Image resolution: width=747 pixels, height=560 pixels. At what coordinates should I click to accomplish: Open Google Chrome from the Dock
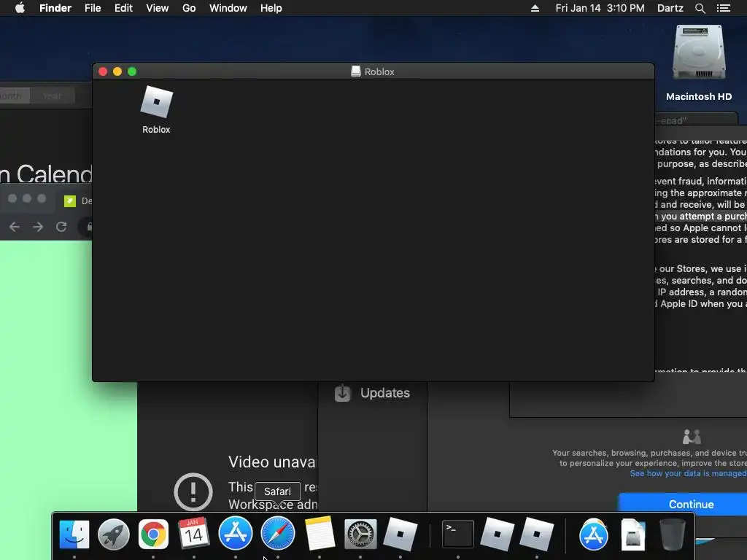coord(153,534)
